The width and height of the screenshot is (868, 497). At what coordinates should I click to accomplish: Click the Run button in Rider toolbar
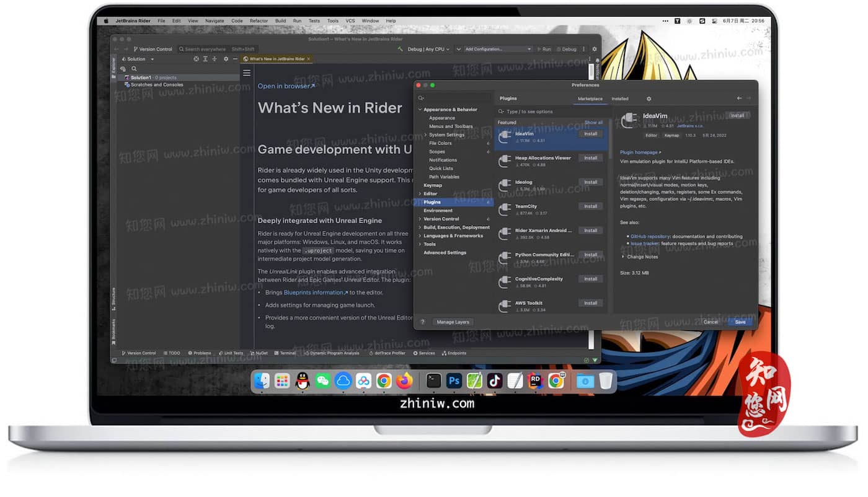(x=544, y=49)
